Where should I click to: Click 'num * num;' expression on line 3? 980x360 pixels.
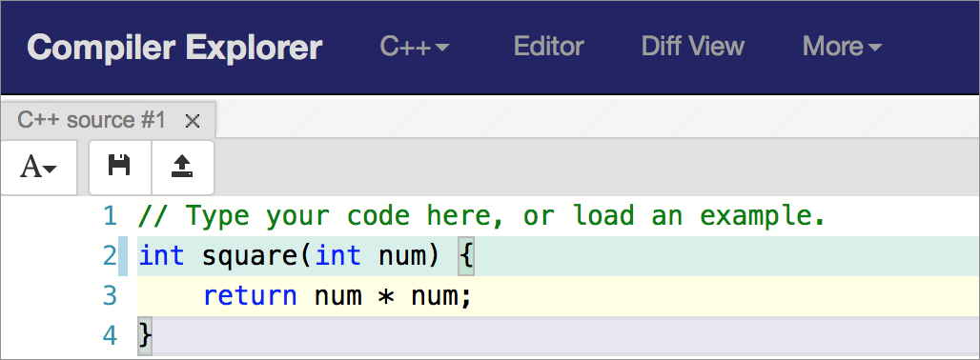(393, 296)
